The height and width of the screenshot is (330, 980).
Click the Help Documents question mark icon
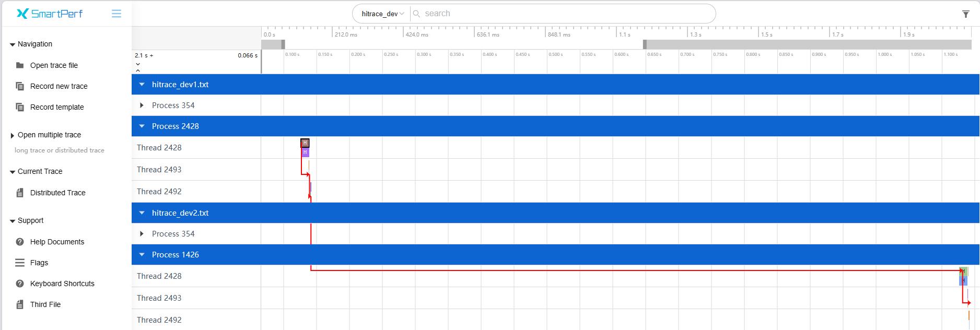(20, 242)
